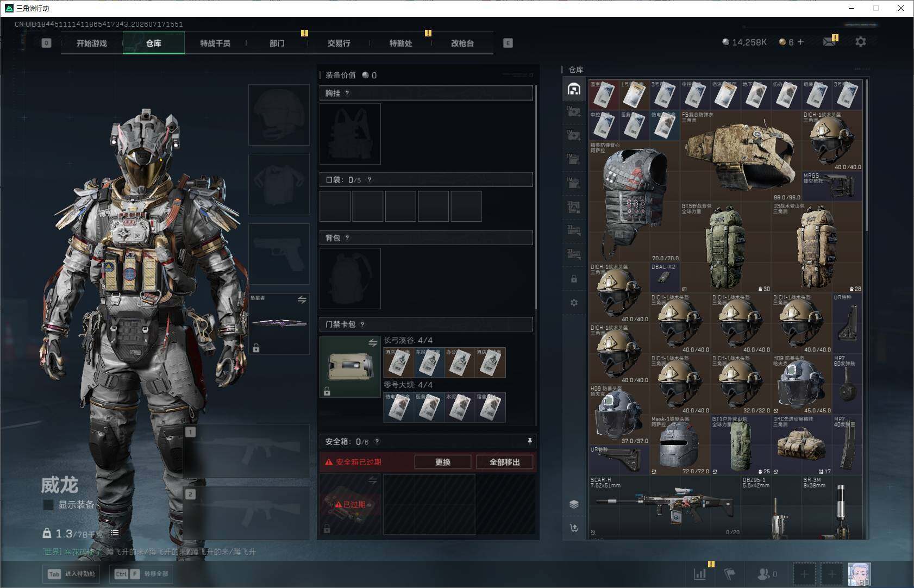Select the SCAR-H rifle in warehouse
This screenshot has height=588, width=914.
(x=665, y=507)
